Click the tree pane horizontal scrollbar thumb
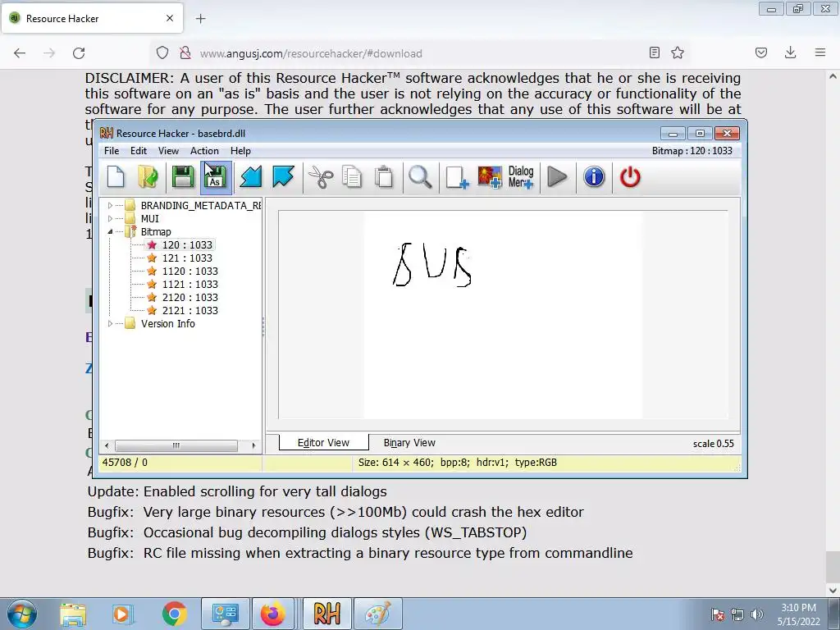 176,445
